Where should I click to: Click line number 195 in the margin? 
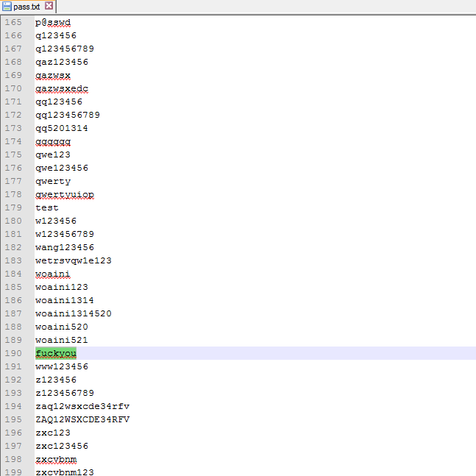coord(13,419)
